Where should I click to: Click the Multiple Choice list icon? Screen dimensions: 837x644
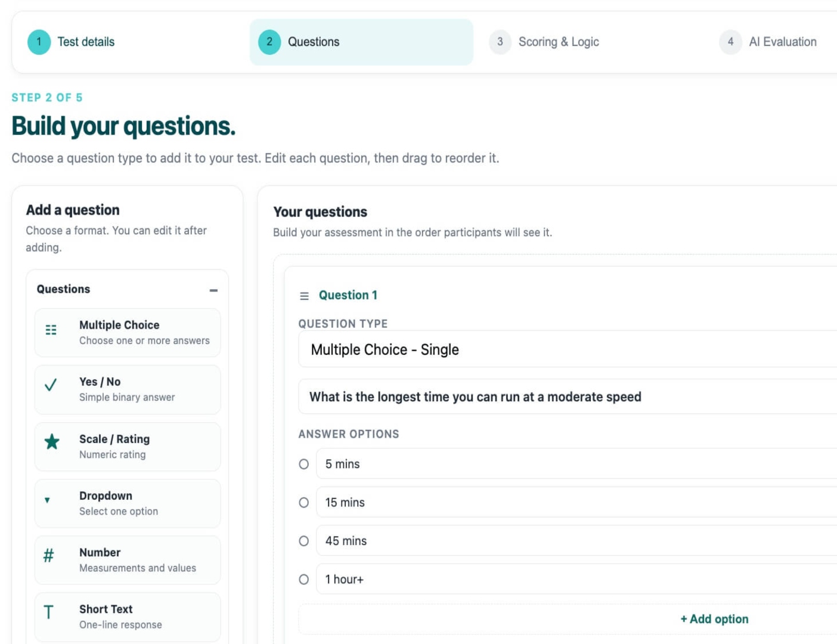point(51,330)
